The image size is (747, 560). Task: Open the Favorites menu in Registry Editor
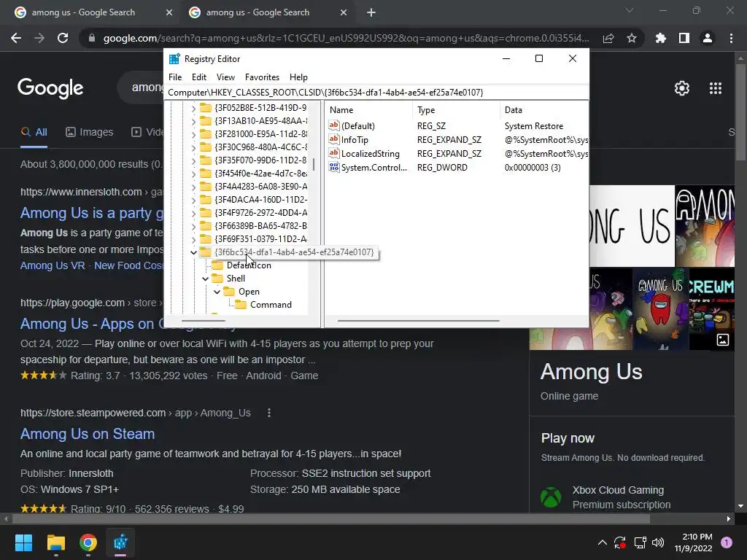click(262, 77)
